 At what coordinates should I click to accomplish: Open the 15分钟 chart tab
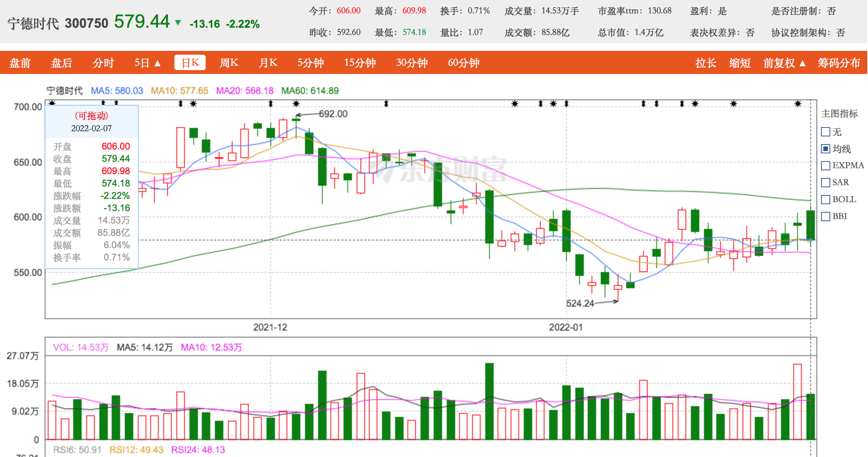coord(360,63)
